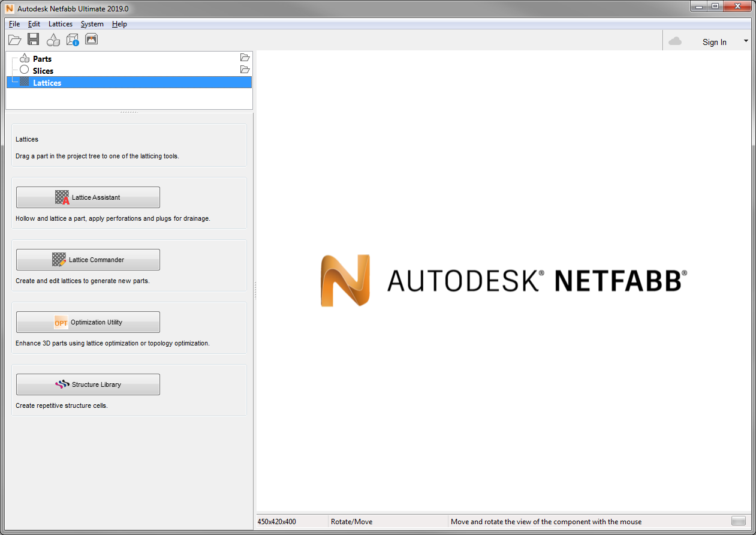756x535 pixels.
Task: Click the cube with info badge toolbar icon
Action: pos(73,40)
